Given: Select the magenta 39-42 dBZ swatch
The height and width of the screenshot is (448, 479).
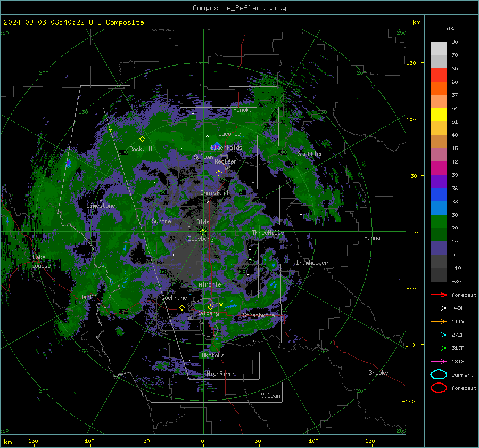Looking at the screenshot, I should (x=439, y=168).
